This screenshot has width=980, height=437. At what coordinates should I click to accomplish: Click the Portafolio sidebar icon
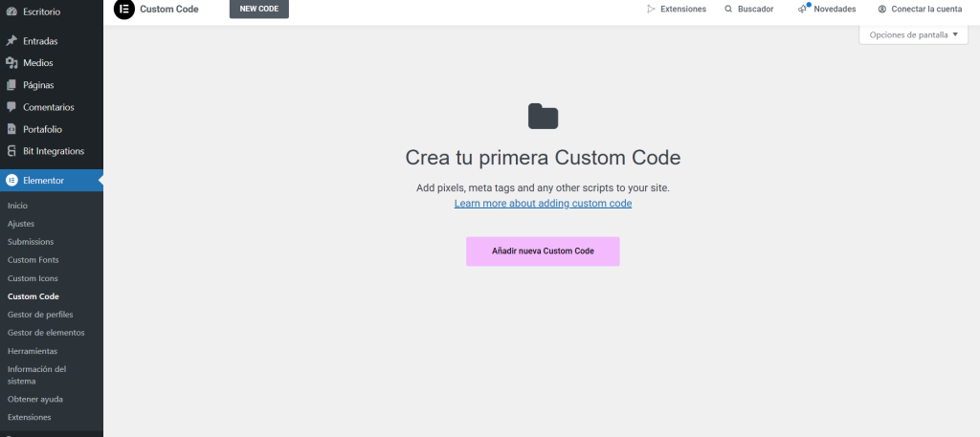11,129
